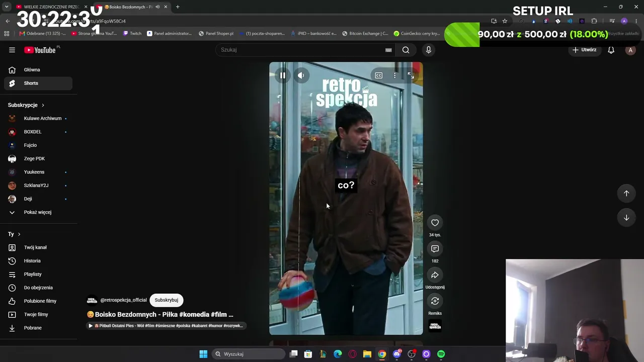Switch to the WIELKIE ZJEDNOCZENIE browser tab

tap(51, 7)
